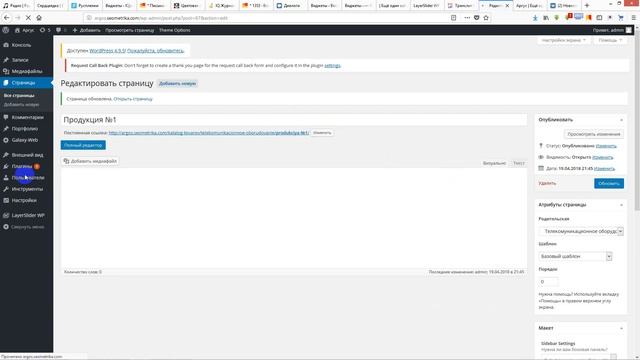Open the permalink URL below the title

pos(209,133)
